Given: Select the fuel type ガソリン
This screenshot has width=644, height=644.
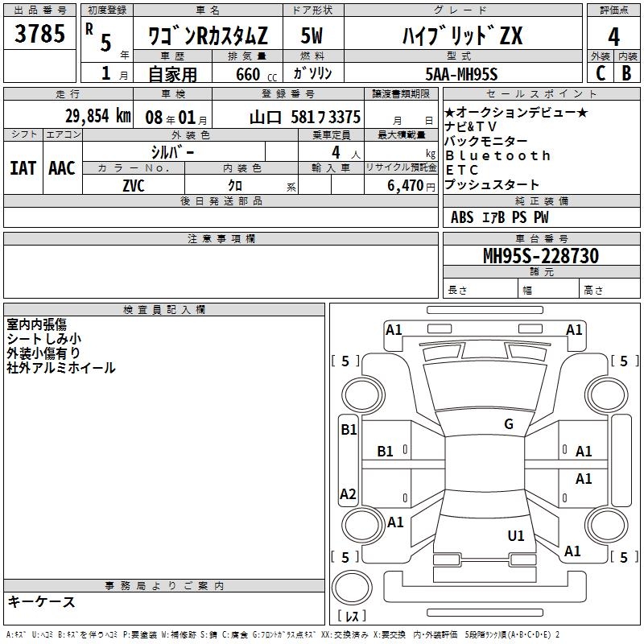Looking at the screenshot, I should pos(312,73).
